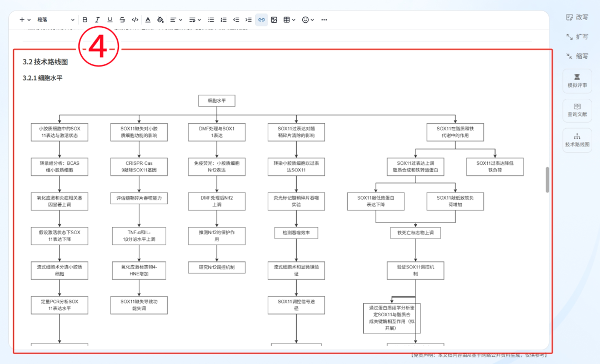Open the more options ellipsis menu
Viewport: 600px width, 364px height.
[x=324, y=20]
